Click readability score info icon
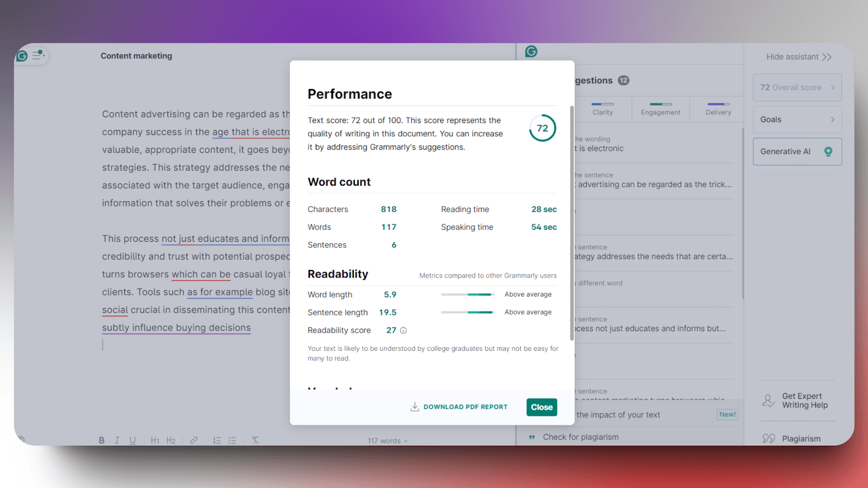Image resolution: width=868 pixels, height=488 pixels. point(403,330)
